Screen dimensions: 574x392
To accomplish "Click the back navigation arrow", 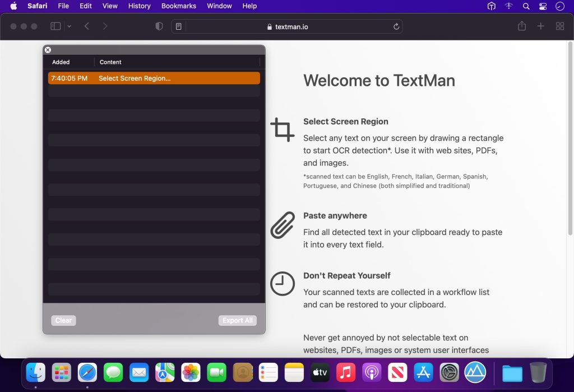I will pos(85,26).
